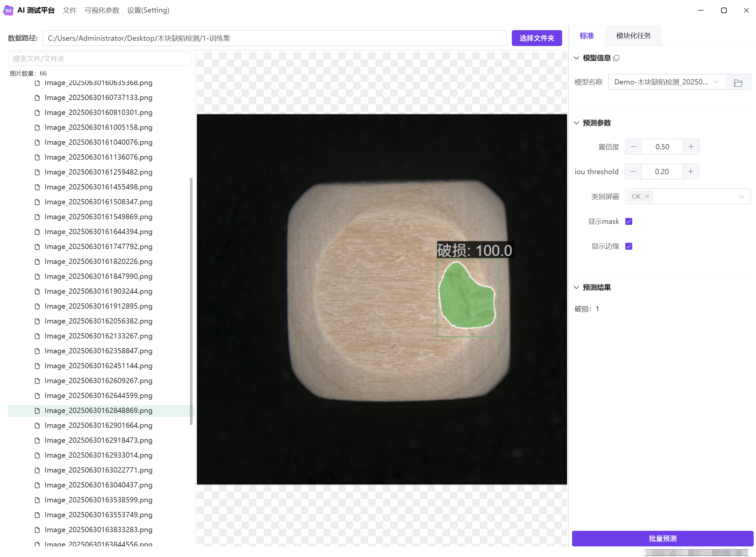This screenshot has height=557, width=756.
Task: Click the 选择文件夹 button
Action: 536,38
